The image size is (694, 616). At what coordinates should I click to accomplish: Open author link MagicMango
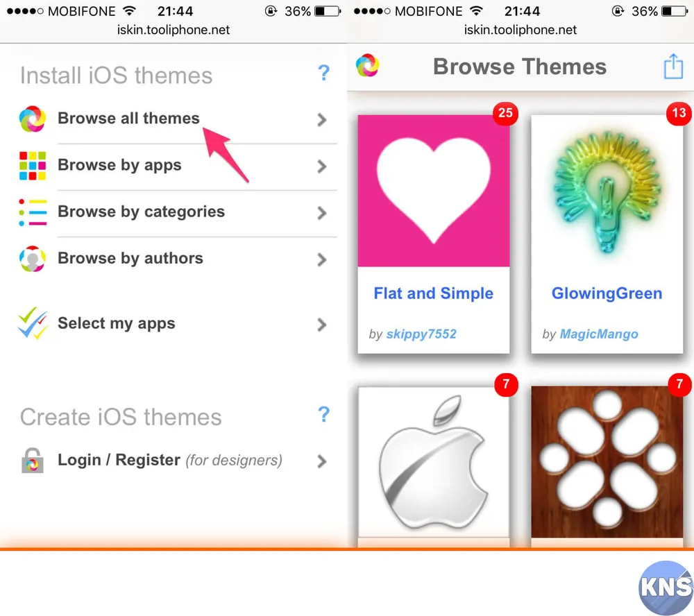point(599,334)
